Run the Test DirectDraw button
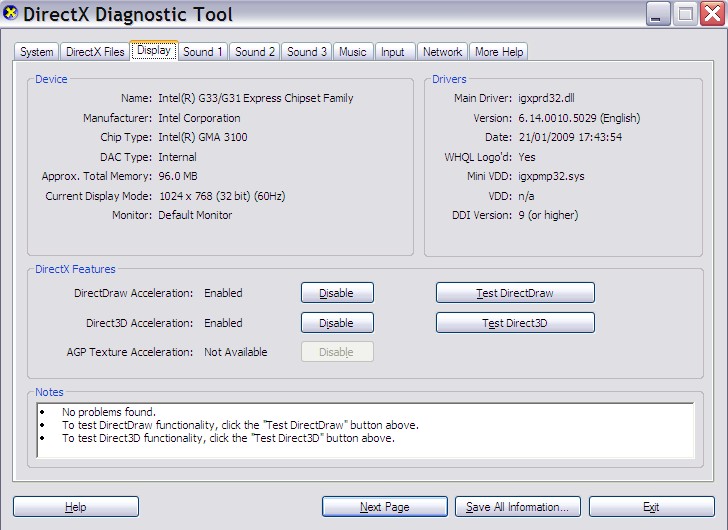 tap(515, 293)
